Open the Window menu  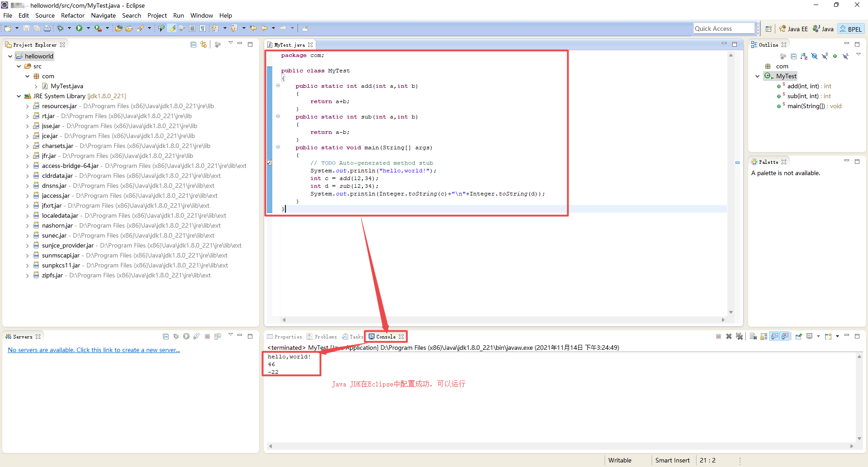[201, 15]
